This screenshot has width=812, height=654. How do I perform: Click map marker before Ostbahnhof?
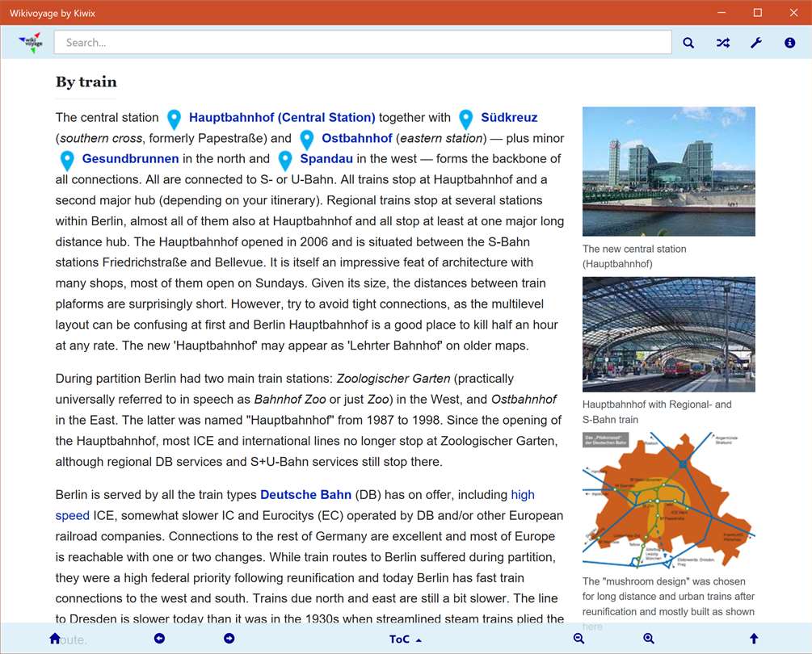click(x=307, y=140)
